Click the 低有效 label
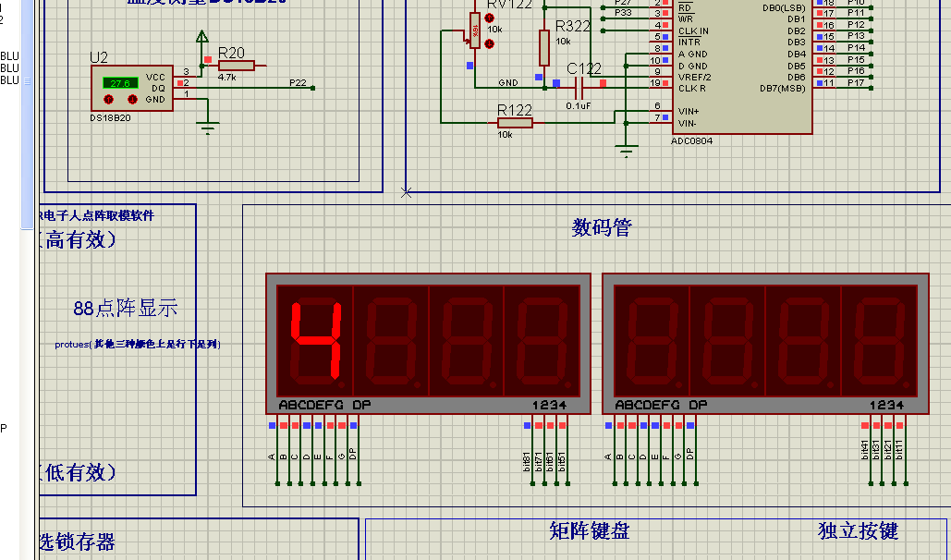The image size is (951, 560). pyautogui.click(x=79, y=472)
